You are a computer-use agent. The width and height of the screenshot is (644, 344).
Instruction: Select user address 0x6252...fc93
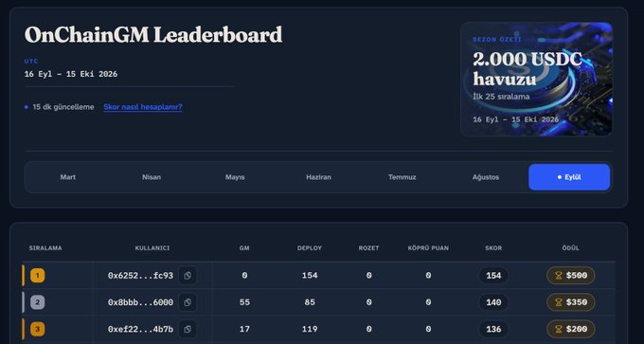pyautogui.click(x=140, y=276)
